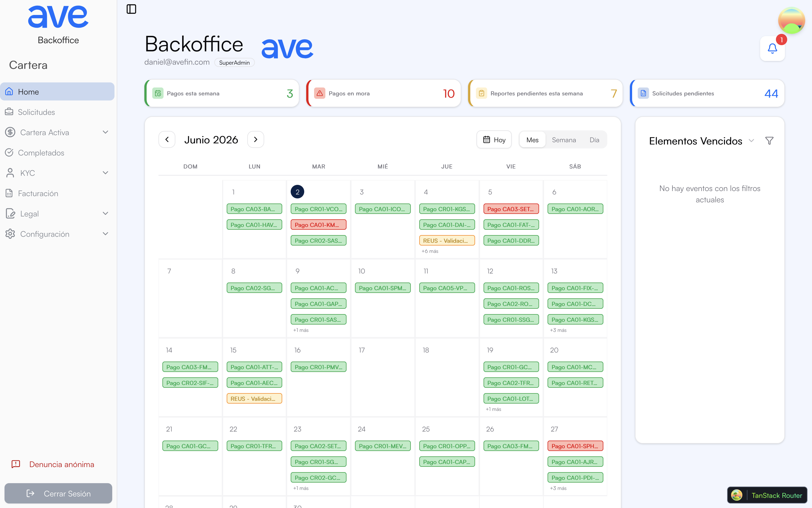The image size is (812, 508).
Task: Open Denuncia anónima link
Action: [x=53, y=464]
